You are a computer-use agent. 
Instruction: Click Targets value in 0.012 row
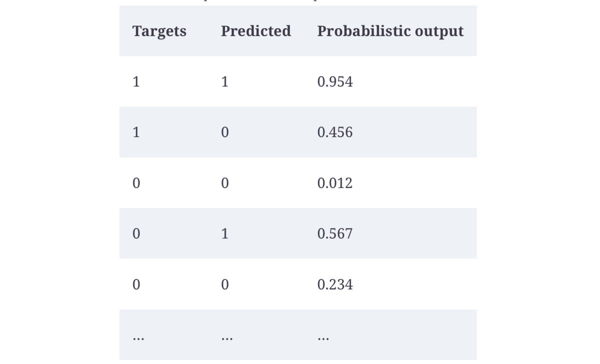coord(136,183)
